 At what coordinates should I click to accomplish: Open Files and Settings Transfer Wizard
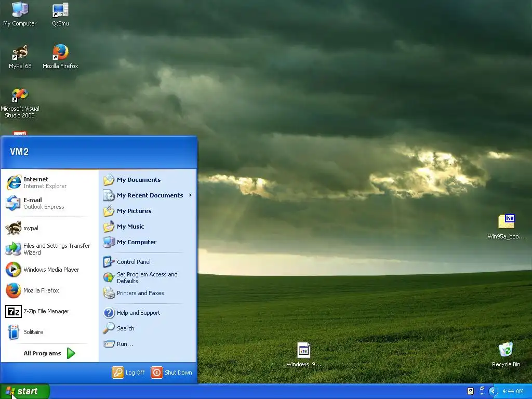49,249
